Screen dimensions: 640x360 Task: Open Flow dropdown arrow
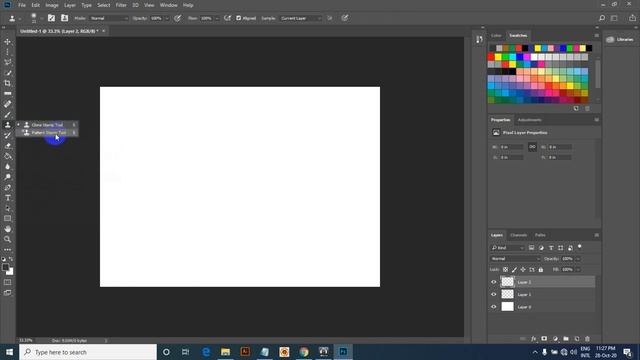217,18
